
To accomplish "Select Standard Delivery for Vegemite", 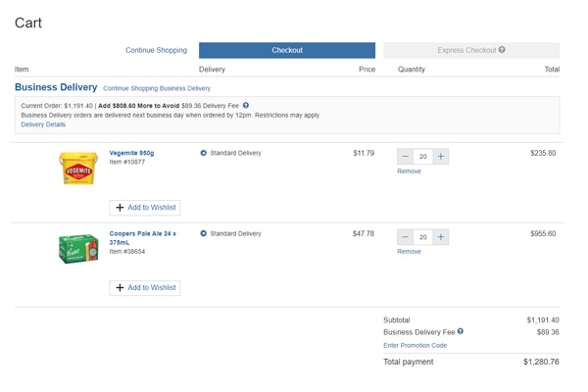I will (x=203, y=153).
